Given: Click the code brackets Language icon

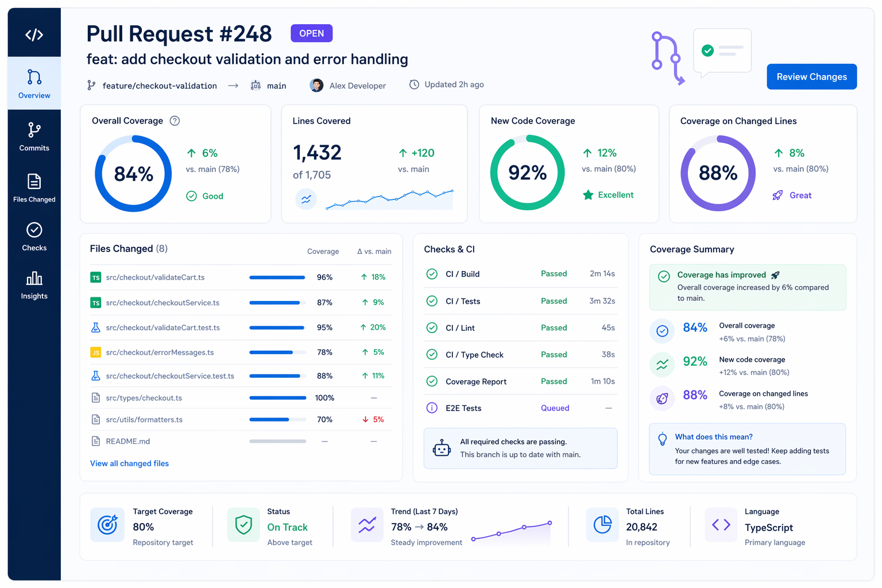Looking at the screenshot, I should coord(721,525).
